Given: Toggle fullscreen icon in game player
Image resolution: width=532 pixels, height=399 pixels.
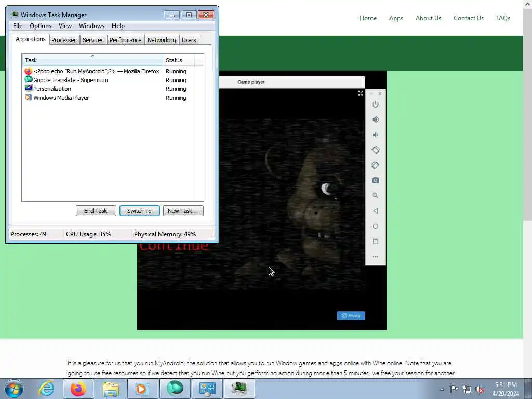Looking at the screenshot, I should coord(361,93).
